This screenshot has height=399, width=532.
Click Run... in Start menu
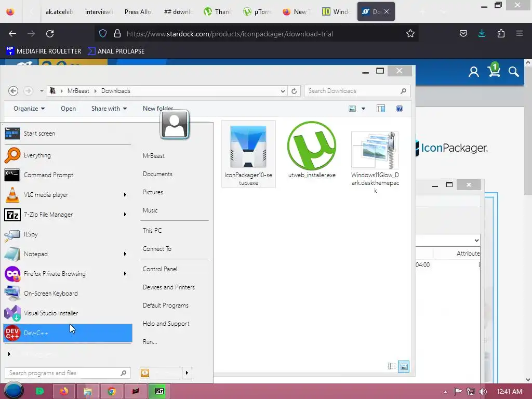pos(150,342)
